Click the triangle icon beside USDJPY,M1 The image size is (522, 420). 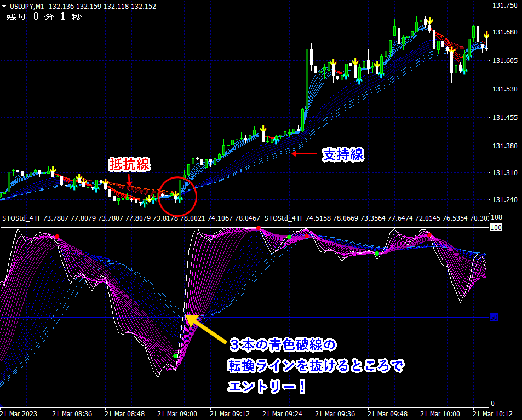coord(4,6)
